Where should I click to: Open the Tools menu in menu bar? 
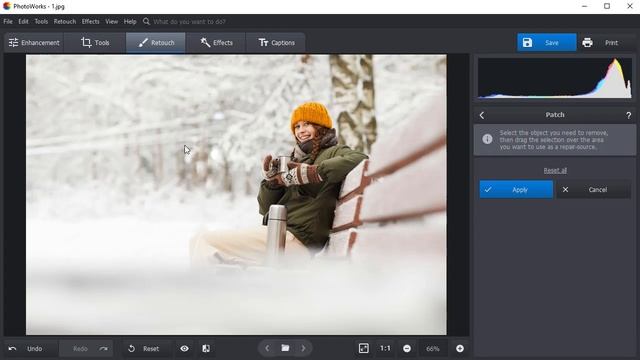pos(41,22)
